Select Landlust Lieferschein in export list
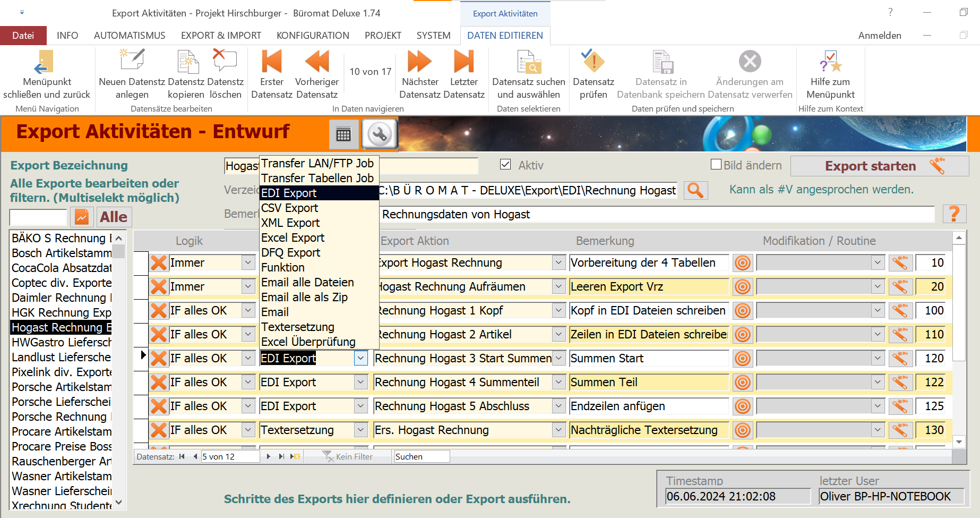980x518 pixels. [x=62, y=357]
